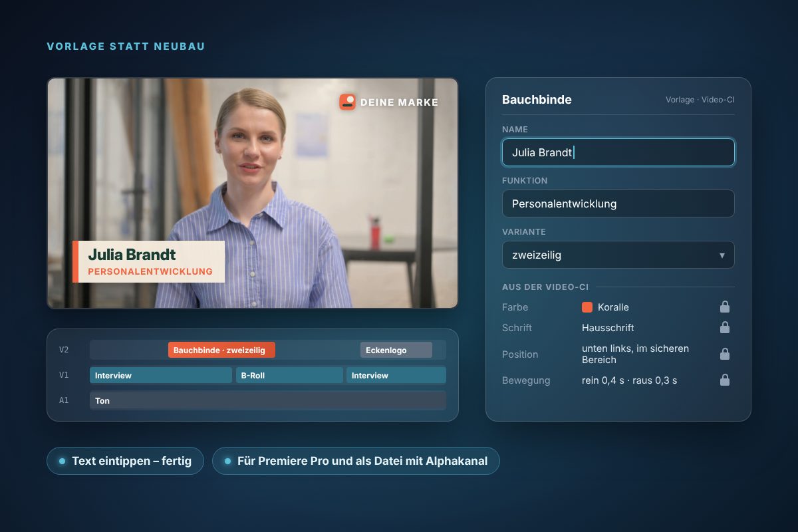Image resolution: width=798 pixels, height=532 pixels.
Task: Open the Variante dropdown showing zweizeilig
Action: pos(618,255)
